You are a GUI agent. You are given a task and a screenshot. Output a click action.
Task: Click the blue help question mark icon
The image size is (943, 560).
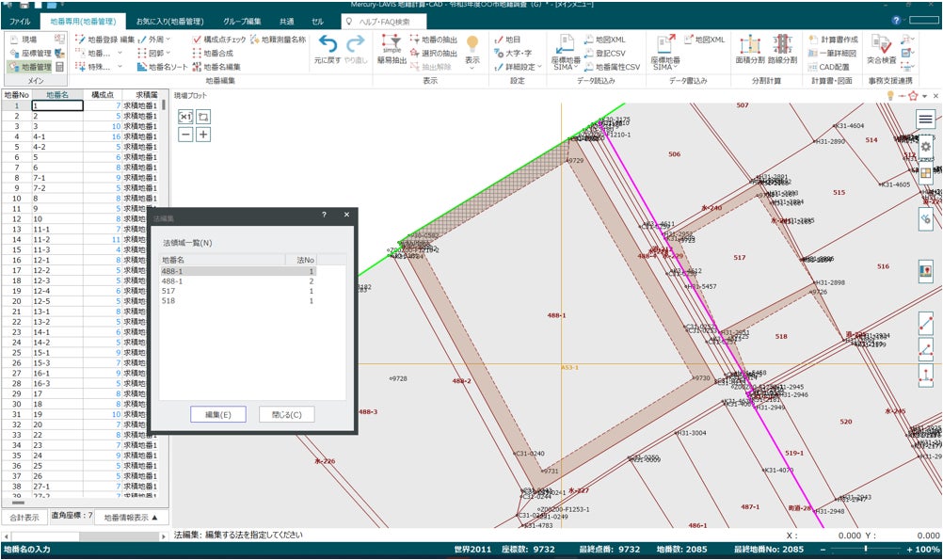pyautogui.click(x=896, y=20)
